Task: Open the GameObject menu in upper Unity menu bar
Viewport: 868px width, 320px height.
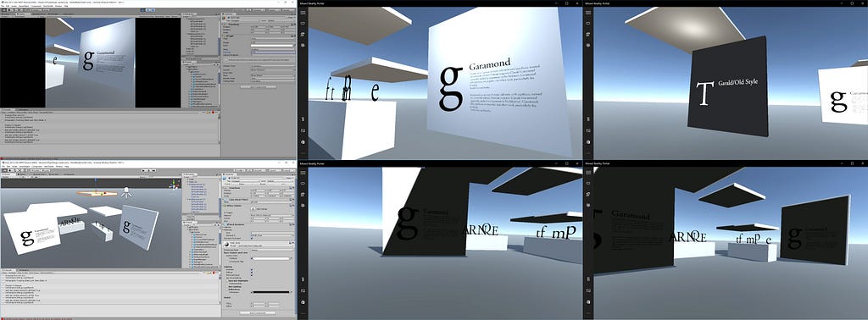Action: coord(24,6)
